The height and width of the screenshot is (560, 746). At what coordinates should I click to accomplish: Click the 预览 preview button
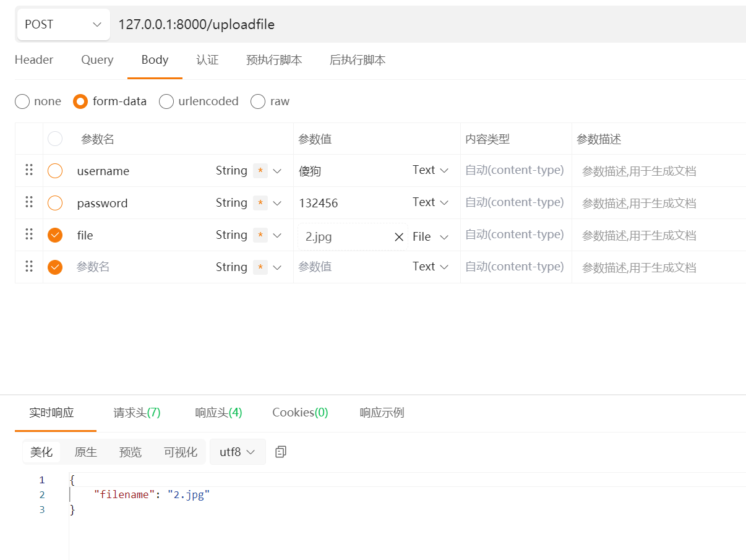click(x=131, y=452)
